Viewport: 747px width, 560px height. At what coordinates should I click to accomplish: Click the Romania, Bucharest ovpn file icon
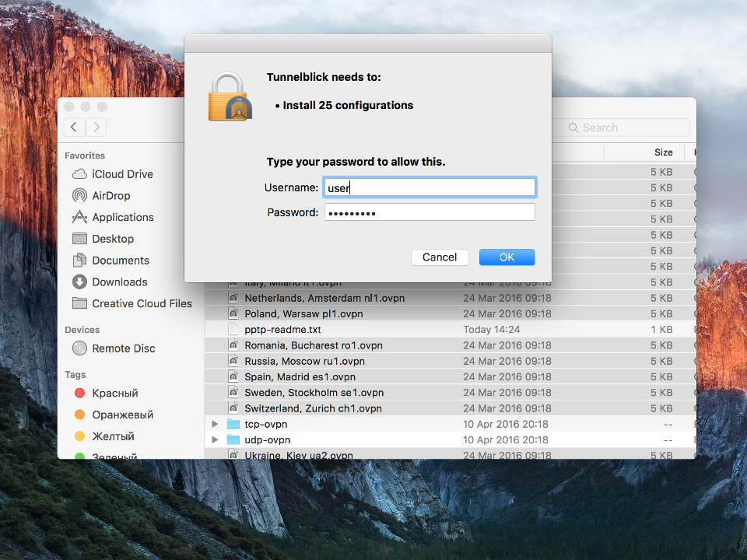233,345
